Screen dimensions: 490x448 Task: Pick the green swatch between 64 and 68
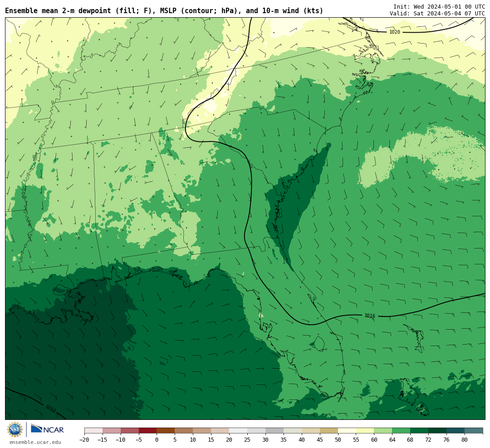click(402, 430)
